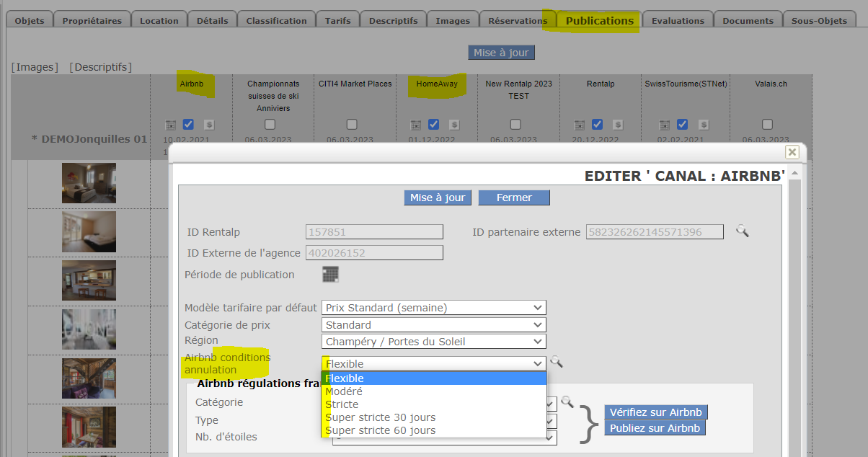
Task: Enable the CITI4 Market Places checkbox
Action: coord(352,124)
